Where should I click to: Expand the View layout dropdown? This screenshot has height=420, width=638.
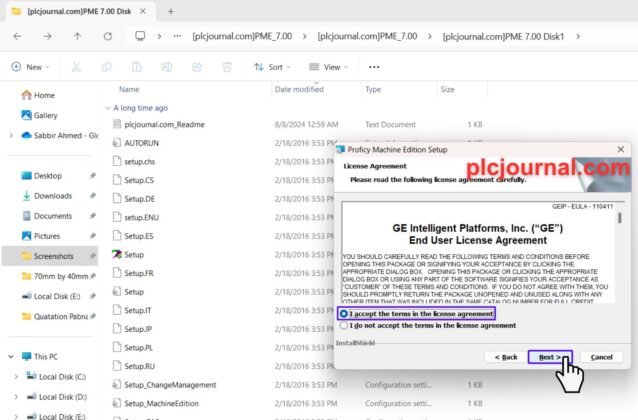(329, 67)
